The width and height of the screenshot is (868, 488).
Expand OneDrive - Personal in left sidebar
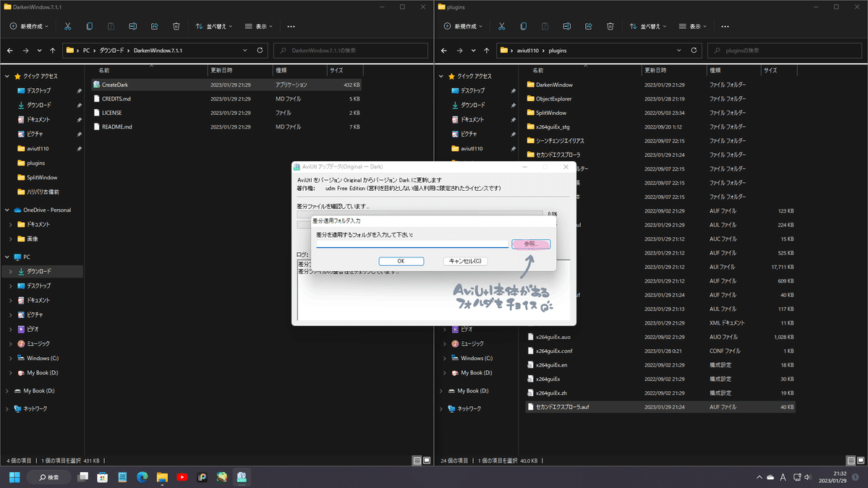7,210
